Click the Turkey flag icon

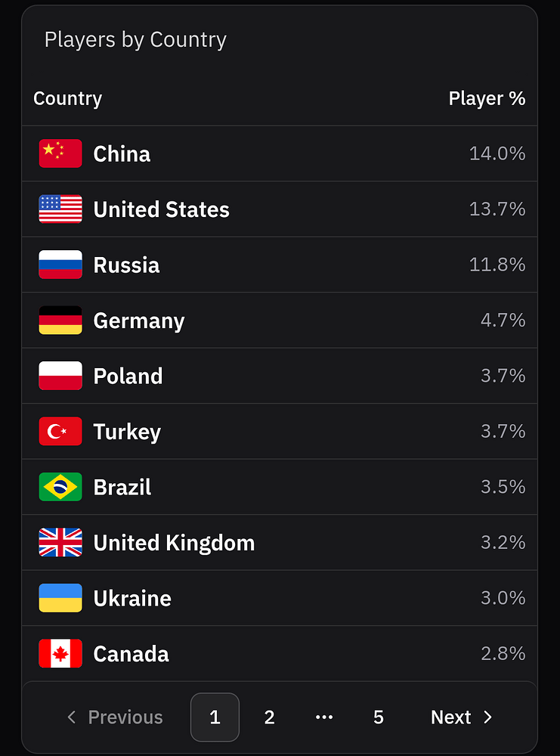point(60,432)
